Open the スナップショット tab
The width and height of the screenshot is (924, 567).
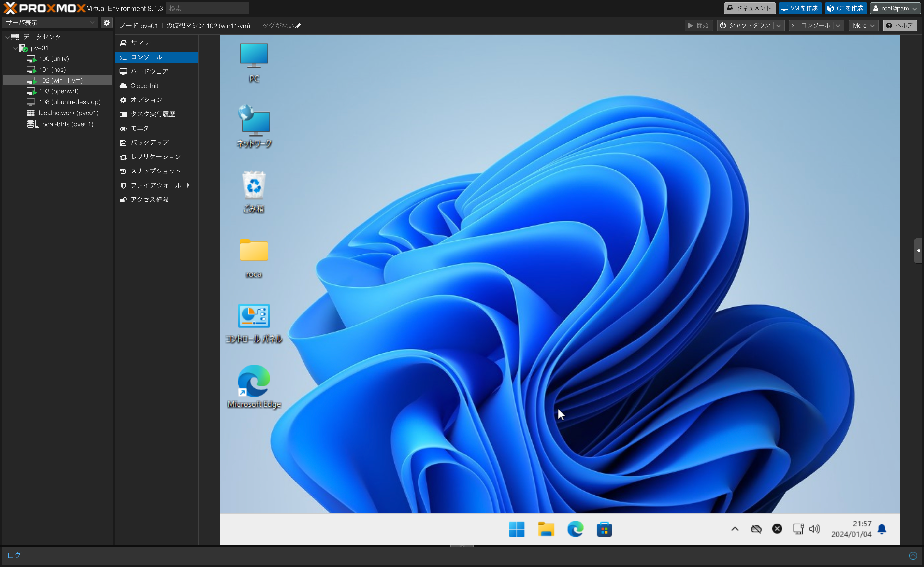tap(156, 171)
